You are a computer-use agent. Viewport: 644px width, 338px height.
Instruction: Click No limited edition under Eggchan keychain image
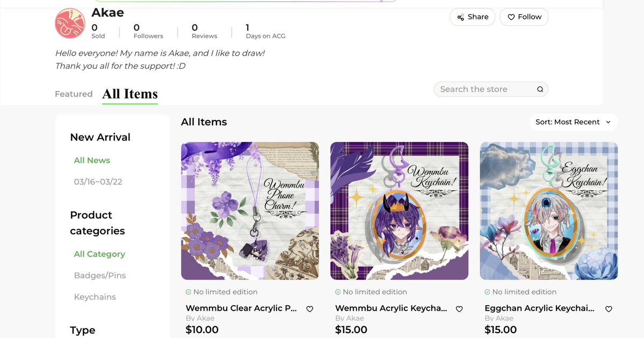520,292
